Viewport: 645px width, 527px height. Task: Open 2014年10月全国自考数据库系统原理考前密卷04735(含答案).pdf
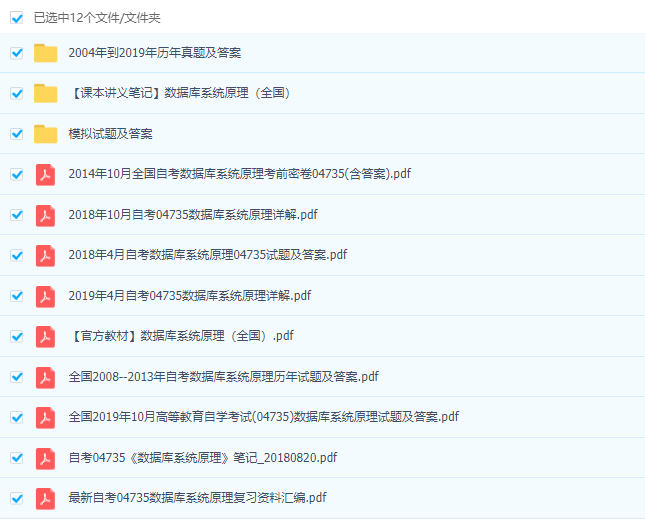coord(239,174)
